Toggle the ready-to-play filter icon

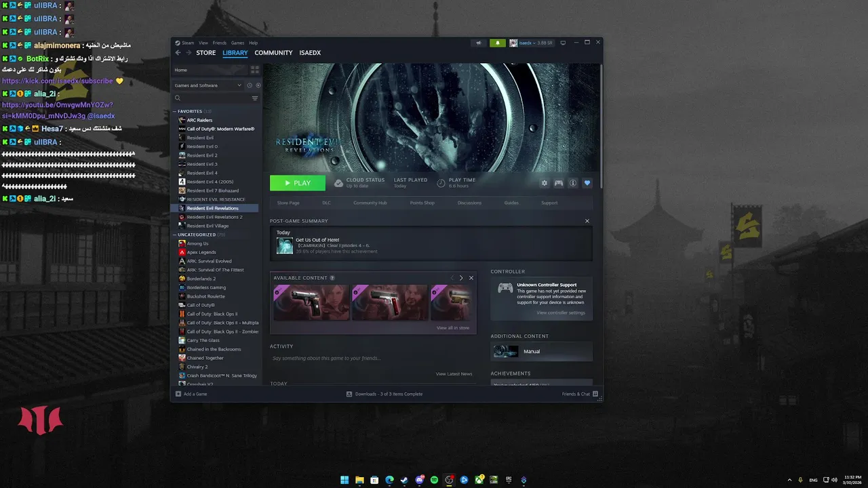click(258, 85)
